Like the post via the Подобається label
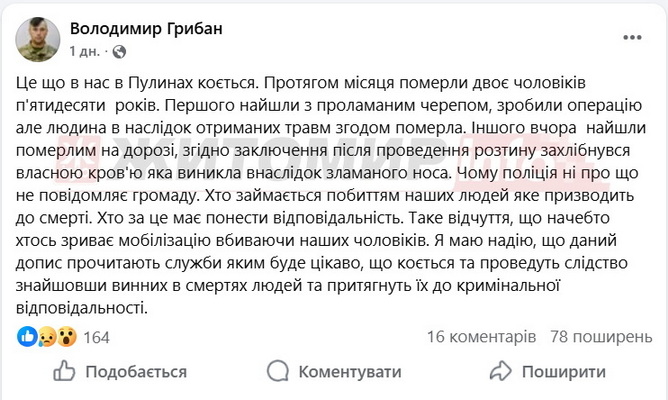This screenshot has height=400, width=668. (x=136, y=371)
